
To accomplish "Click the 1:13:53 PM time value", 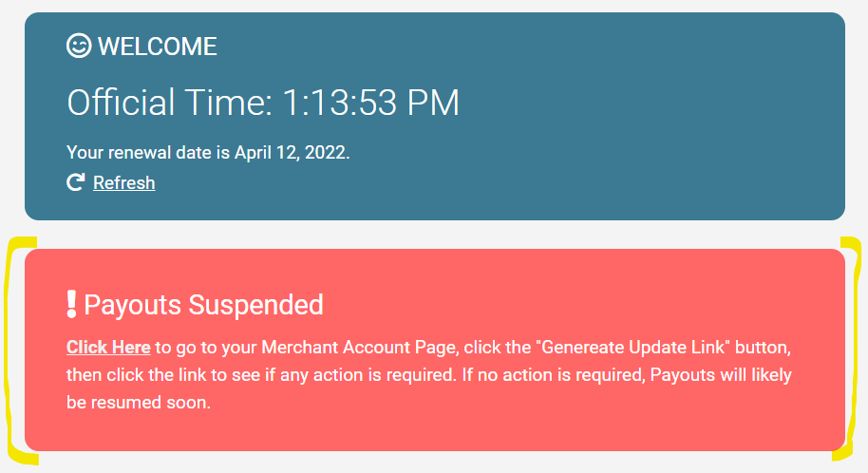I will pyautogui.click(x=370, y=103).
